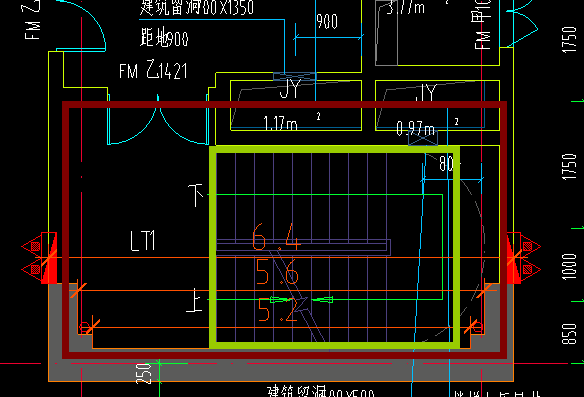Select the 距地900 annotation text
Screen dimensions: 584x397
(x=164, y=38)
